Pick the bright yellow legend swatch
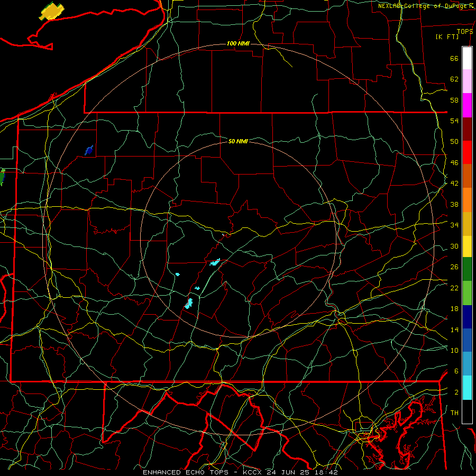Image resolution: width=476 pixels, height=476 pixels. point(467,246)
